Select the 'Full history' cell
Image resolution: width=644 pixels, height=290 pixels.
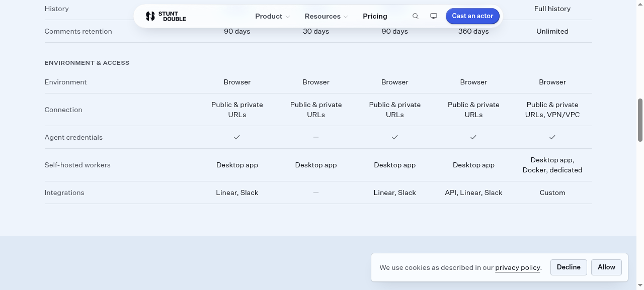pyautogui.click(x=552, y=9)
